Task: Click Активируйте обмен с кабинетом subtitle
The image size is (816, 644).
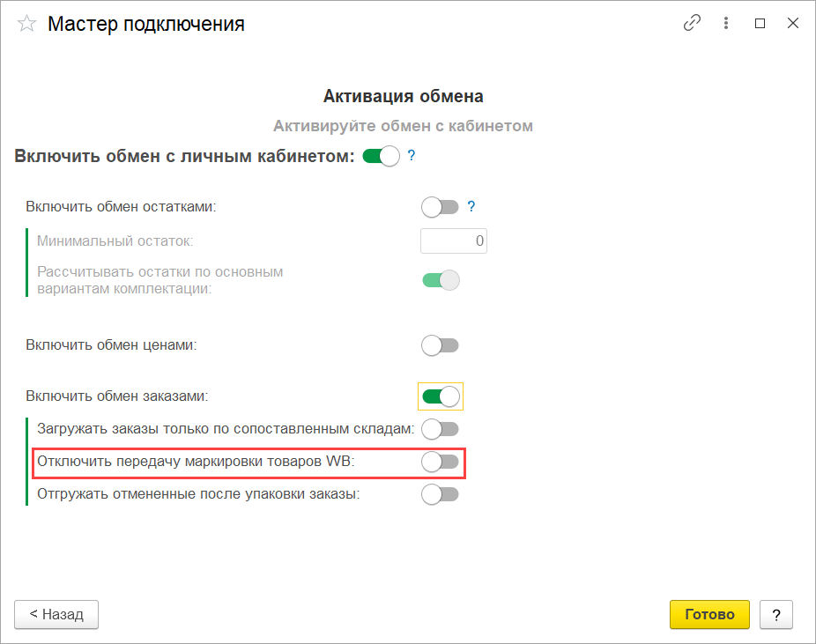Action: (404, 126)
